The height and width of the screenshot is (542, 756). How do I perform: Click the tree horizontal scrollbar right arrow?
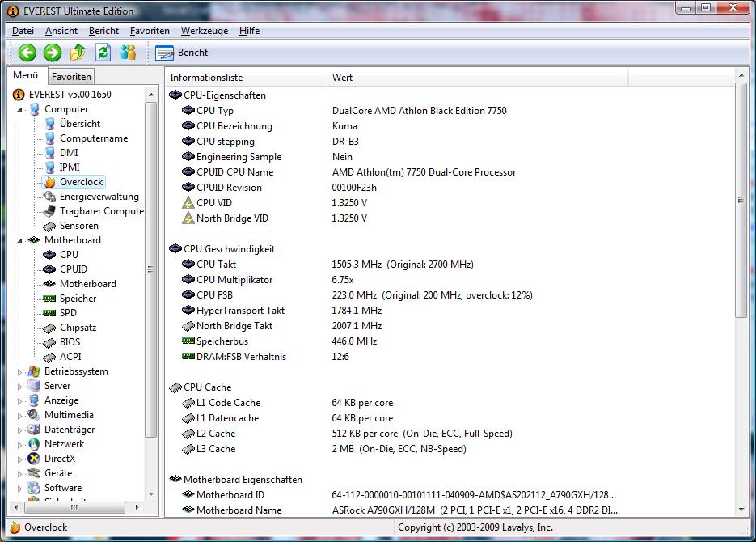137,507
